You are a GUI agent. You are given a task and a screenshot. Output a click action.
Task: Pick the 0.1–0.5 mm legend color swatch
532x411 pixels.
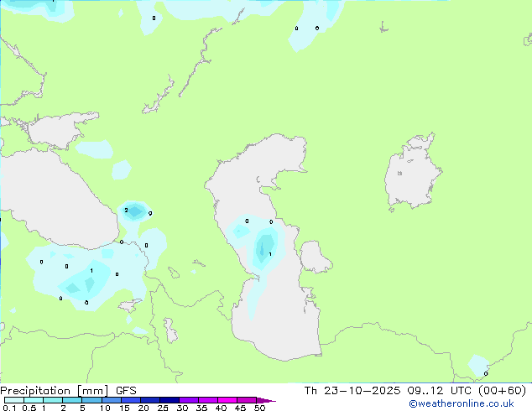point(14,400)
